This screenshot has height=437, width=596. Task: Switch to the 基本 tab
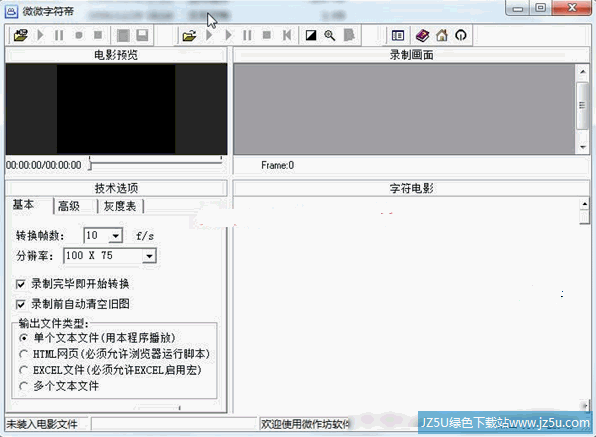(x=24, y=205)
